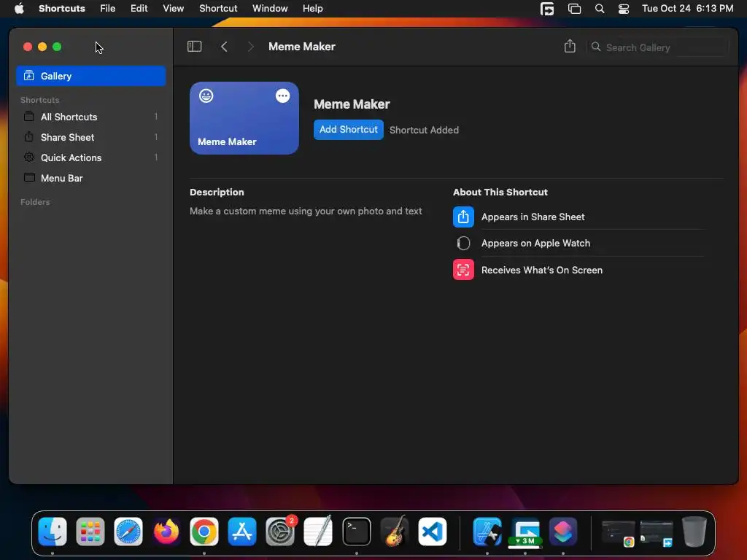
Task: Click the Meme Maker shortcut card
Action: (x=244, y=118)
